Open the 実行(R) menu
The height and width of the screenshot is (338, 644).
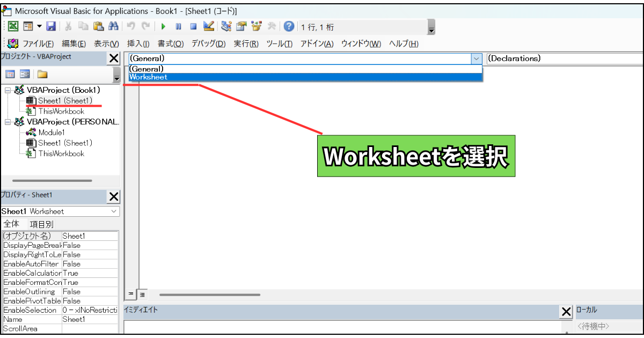(x=246, y=44)
